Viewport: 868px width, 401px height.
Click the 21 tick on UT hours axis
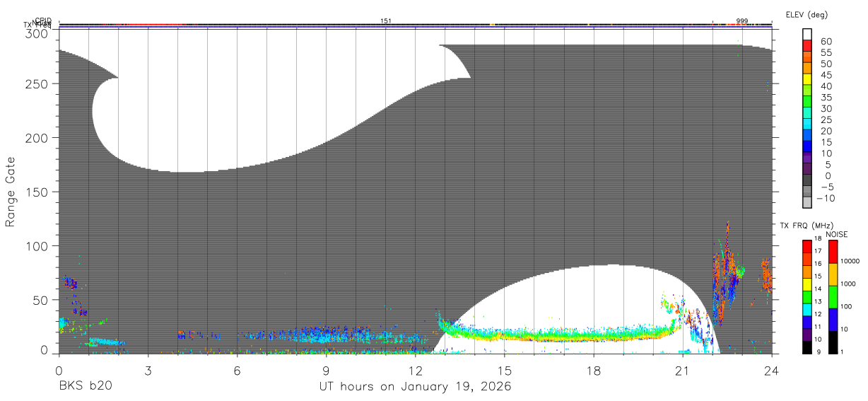[x=682, y=370]
